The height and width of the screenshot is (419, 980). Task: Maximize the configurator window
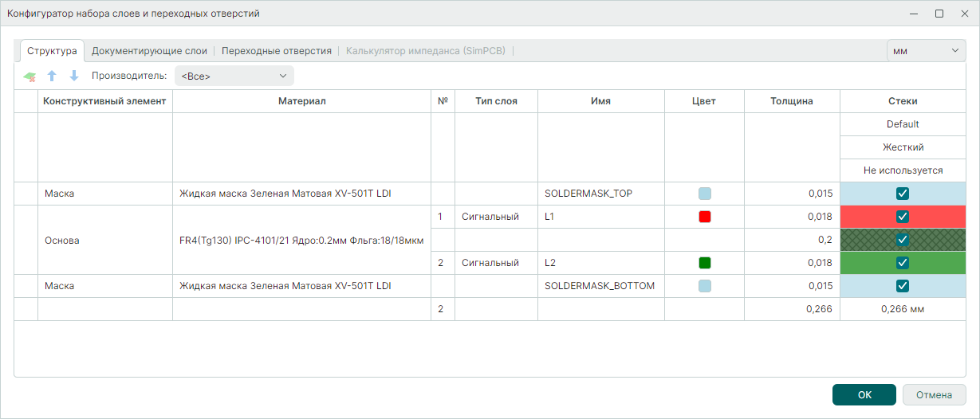point(939,14)
